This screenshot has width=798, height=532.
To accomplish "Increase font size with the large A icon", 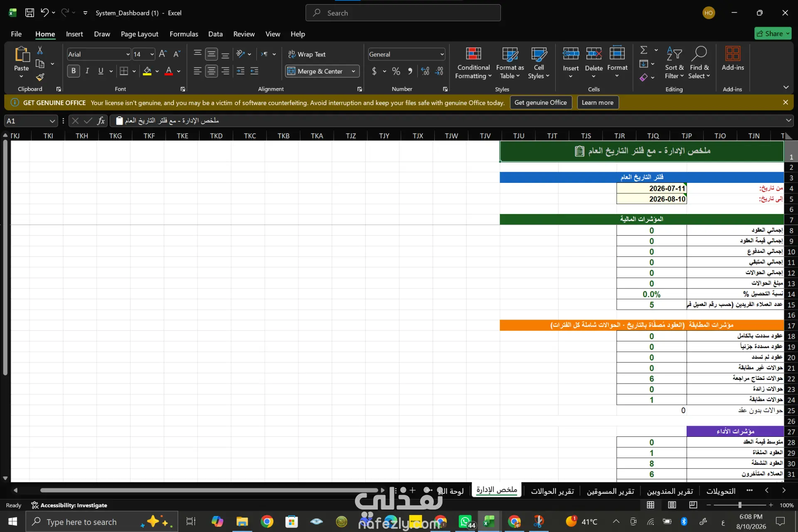I will pyautogui.click(x=163, y=54).
